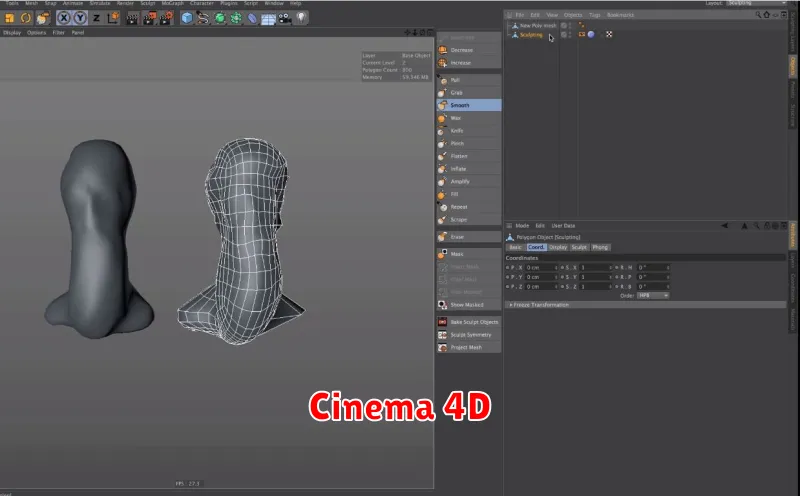This screenshot has width=800, height=496.
Task: Pick the Amplify sculpt brush
Action: (x=468, y=182)
